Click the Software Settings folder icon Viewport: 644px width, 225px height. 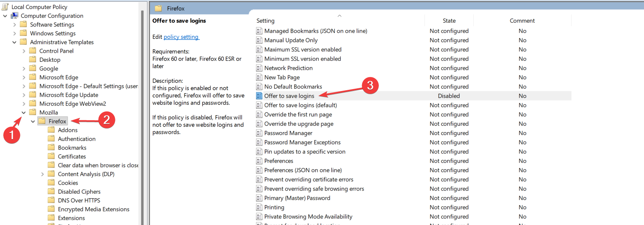[23, 24]
